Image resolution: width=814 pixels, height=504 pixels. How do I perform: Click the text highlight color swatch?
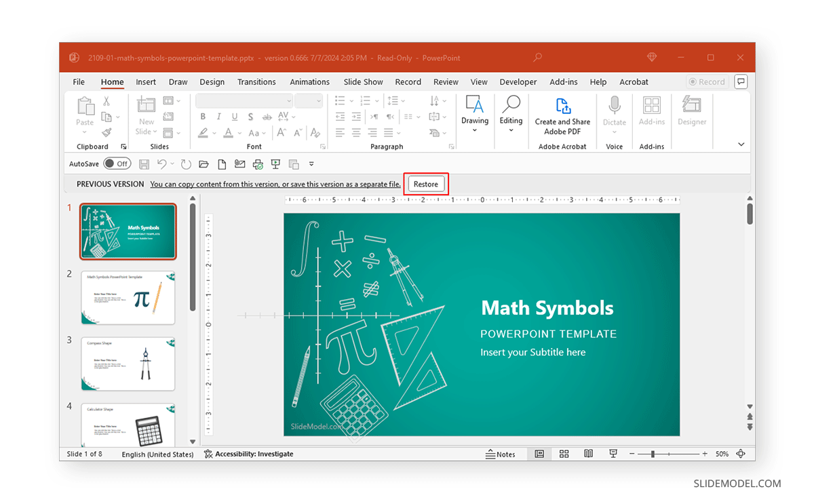coord(203,133)
